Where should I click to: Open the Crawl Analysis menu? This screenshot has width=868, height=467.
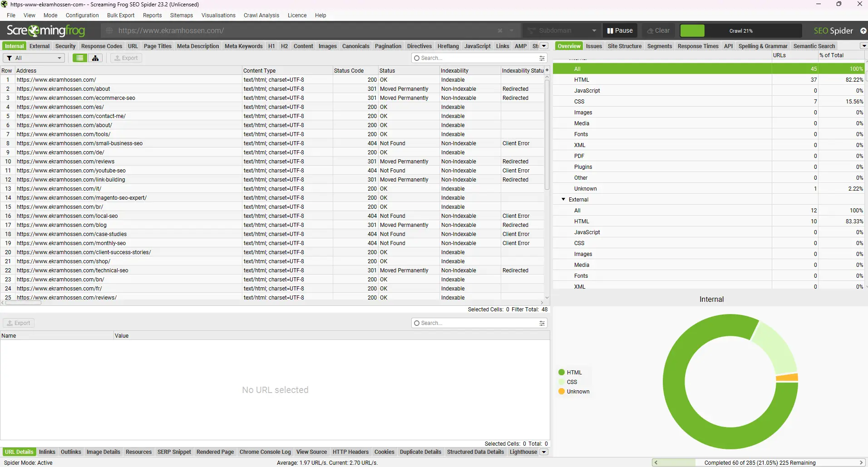261,15
